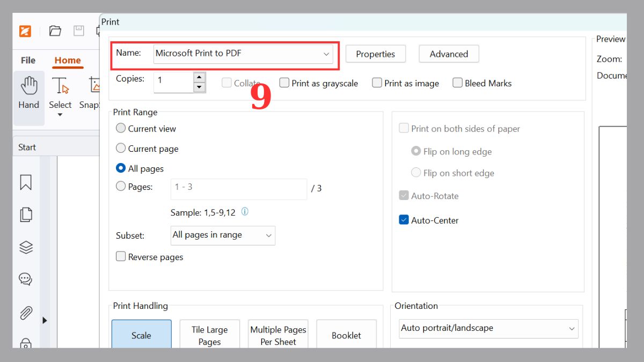Image resolution: width=644 pixels, height=362 pixels.
Task: Select the Booklet print handling option
Action: [347, 334]
